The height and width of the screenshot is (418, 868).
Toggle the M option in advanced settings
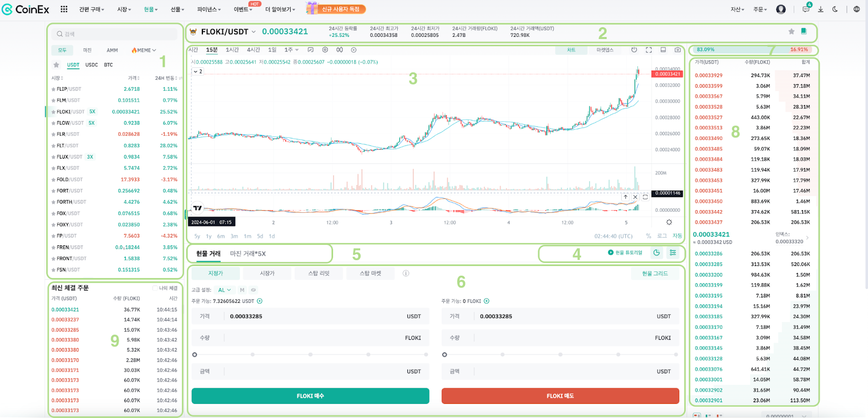[x=242, y=290]
